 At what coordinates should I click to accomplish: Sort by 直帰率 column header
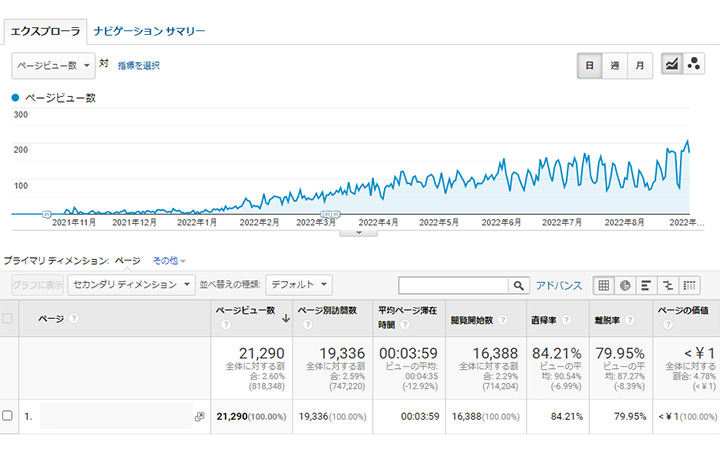click(x=544, y=320)
